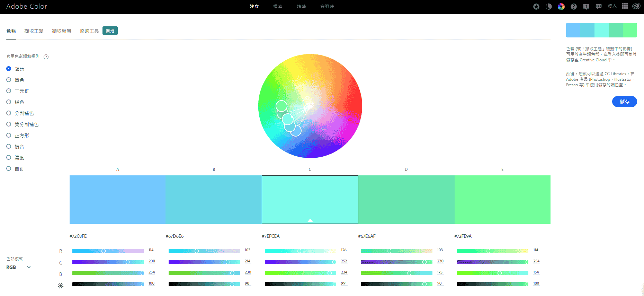Open the help question mark icon
Viewport: 644px width, 296px height.
tap(574, 7)
